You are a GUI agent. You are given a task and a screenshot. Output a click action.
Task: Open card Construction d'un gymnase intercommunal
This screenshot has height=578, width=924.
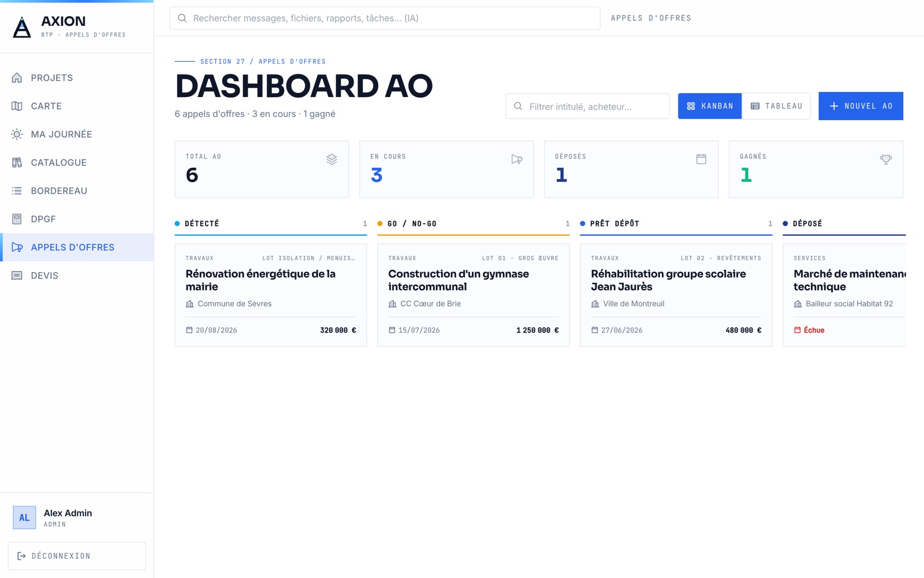coord(474,295)
